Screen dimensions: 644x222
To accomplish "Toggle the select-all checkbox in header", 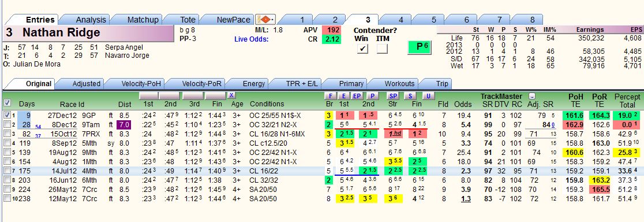I will coord(7,103).
